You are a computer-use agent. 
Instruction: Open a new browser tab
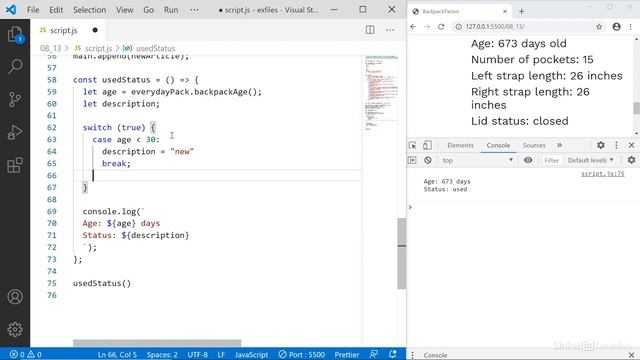[x=521, y=11]
